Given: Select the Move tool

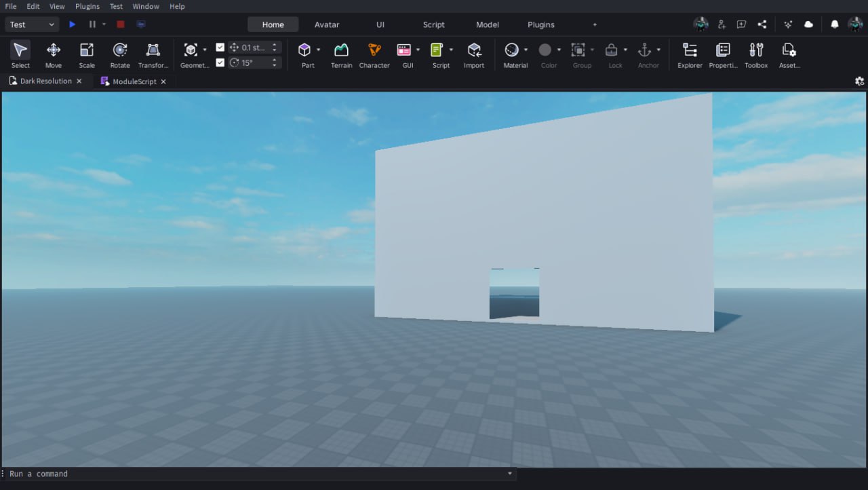Looking at the screenshot, I should [53, 55].
